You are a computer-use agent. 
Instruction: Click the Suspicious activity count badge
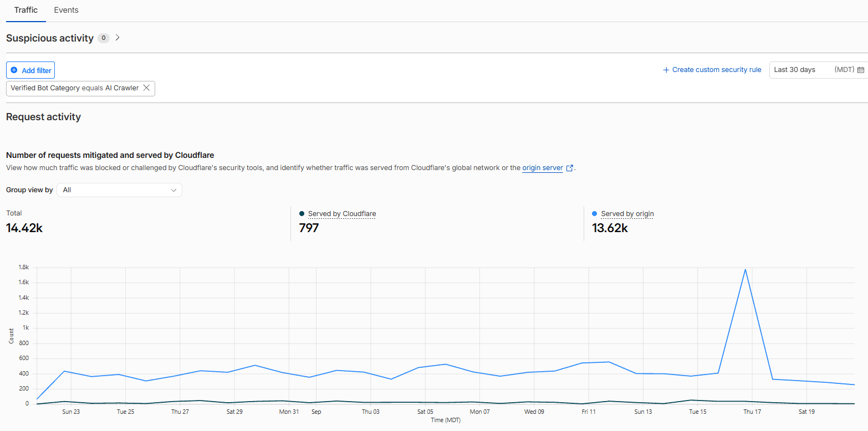pyautogui.click(x=103, y=38)
